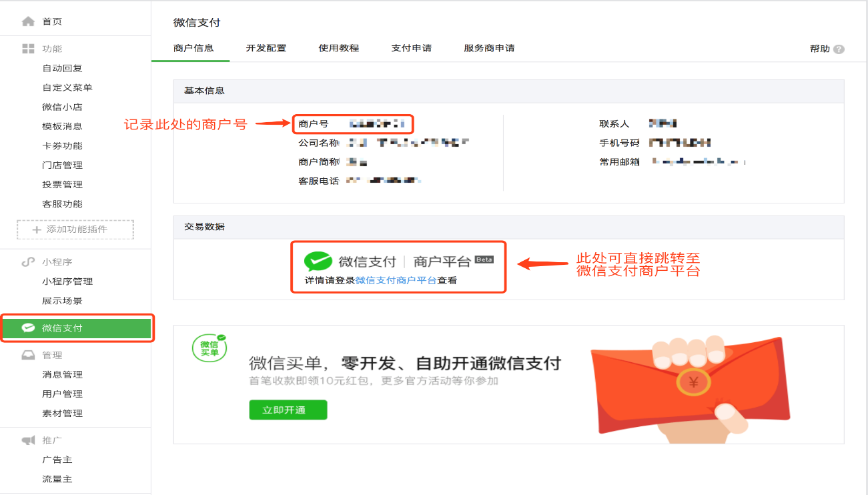Click the green 微信支付 checkmark logo
The image size is (868, 495).
coord(318,262)
